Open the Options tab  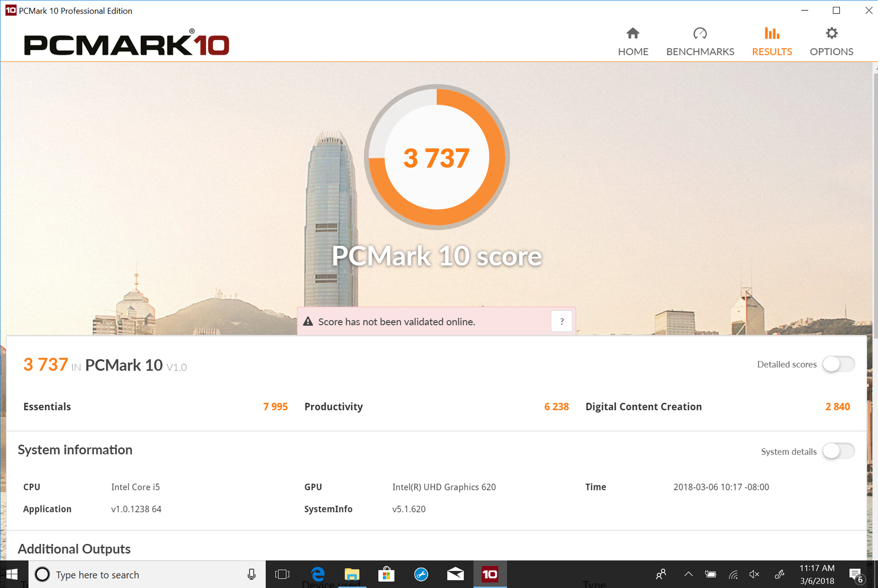tap(831, 42)
